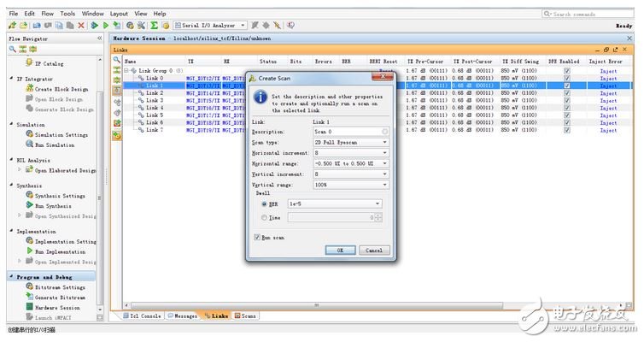Click the Generate Bitstream icon
Image resolution: width=644 pixels, height=342 pixels.
coord(29,297)
